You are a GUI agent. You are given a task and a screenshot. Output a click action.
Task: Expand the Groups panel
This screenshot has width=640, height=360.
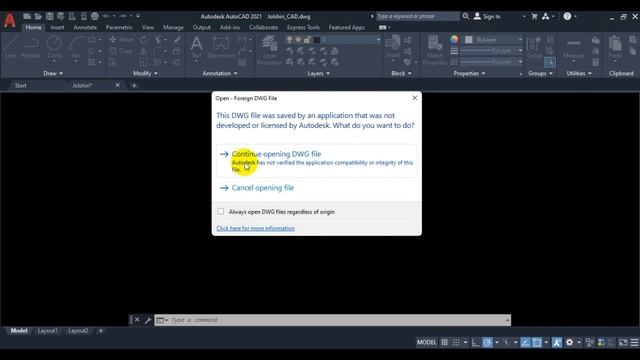click(x=540, y=73)
